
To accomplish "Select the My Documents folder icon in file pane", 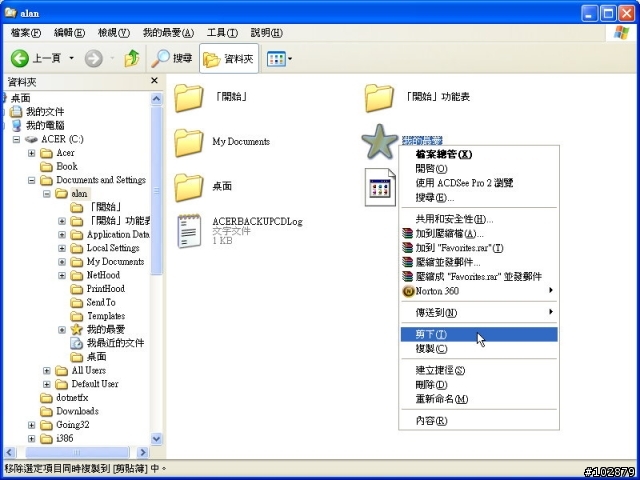I will tap(189, 143).
